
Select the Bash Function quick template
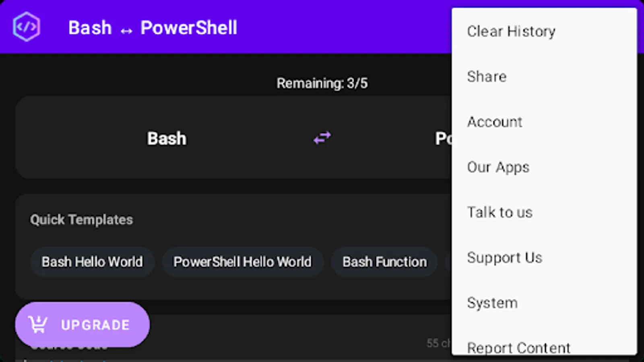(x=384, y=261)
